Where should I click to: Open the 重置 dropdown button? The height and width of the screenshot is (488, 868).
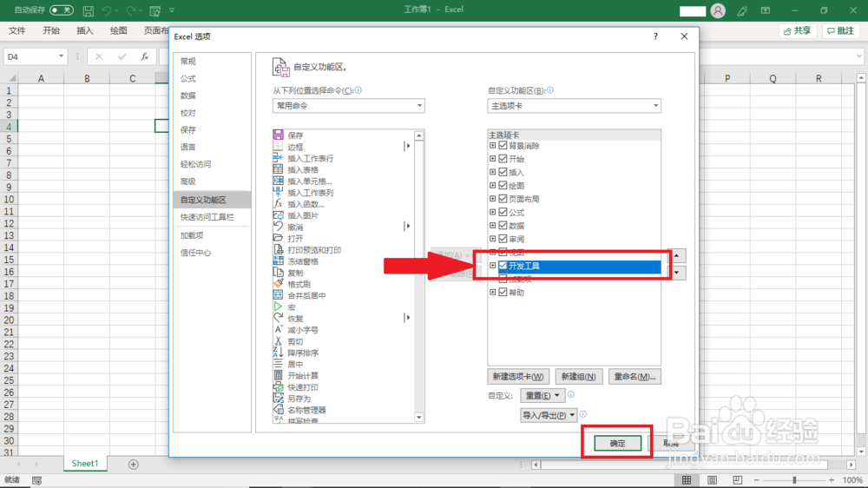click(x=542, y=395)
